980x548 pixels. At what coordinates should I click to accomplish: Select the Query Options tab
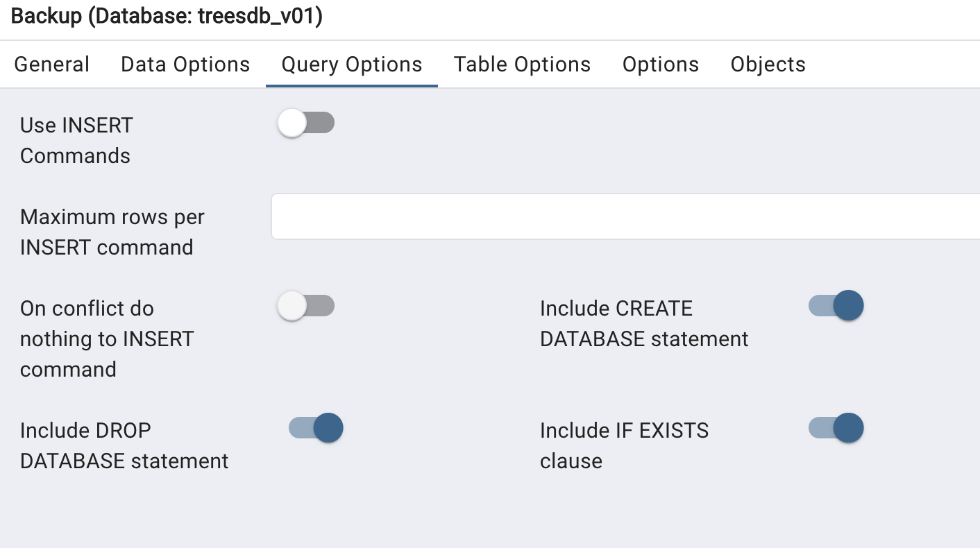tap(352, 65)
